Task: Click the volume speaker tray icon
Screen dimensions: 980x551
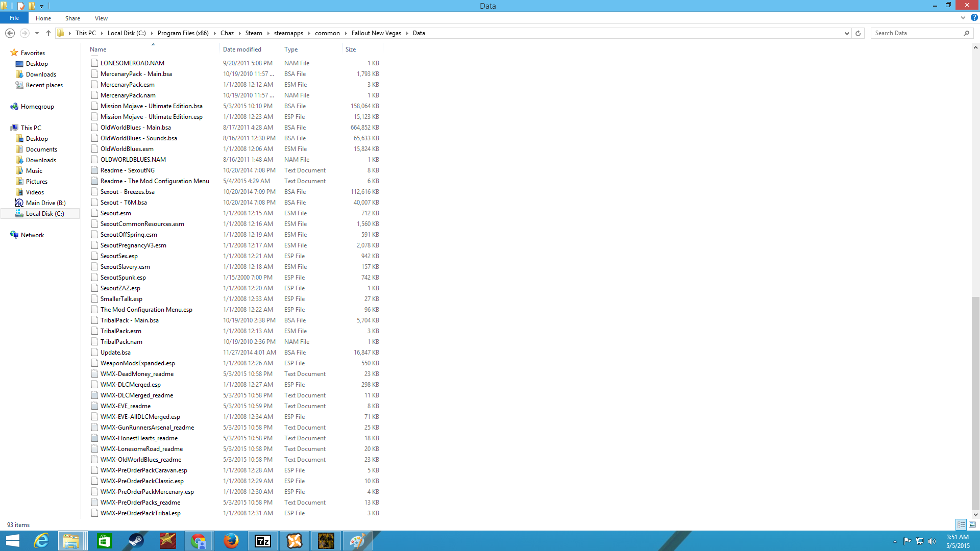Action: pos(932,541)
